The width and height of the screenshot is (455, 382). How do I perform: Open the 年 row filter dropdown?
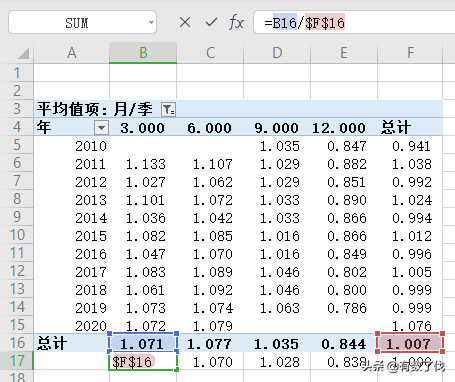(x=102, y=127)
